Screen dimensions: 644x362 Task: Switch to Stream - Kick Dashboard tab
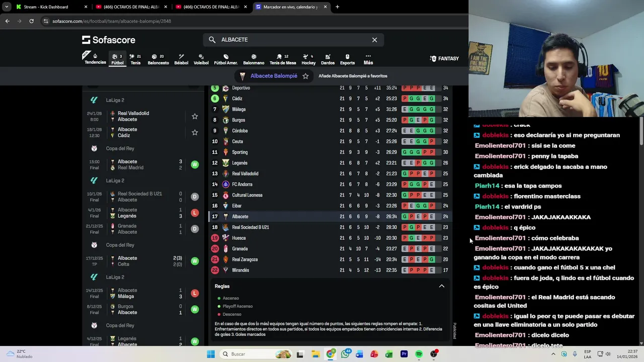click(51, 7)
